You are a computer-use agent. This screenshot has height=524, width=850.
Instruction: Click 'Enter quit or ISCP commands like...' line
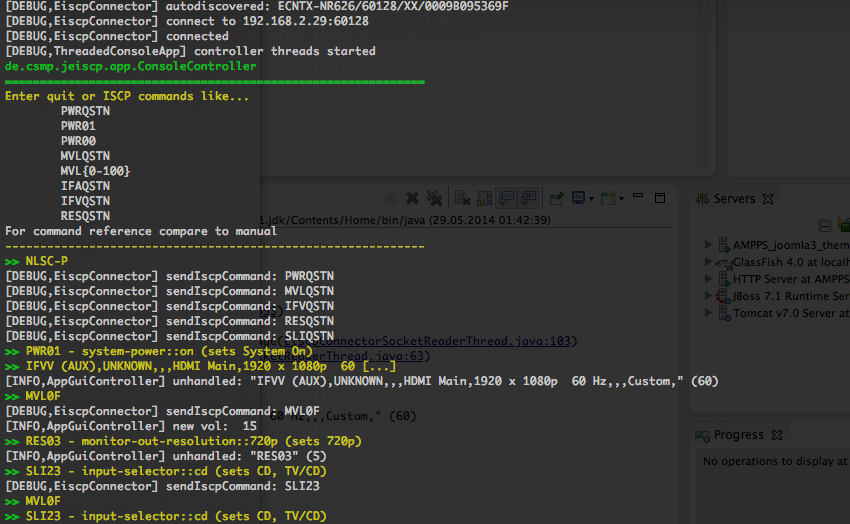tap(127, 96)
